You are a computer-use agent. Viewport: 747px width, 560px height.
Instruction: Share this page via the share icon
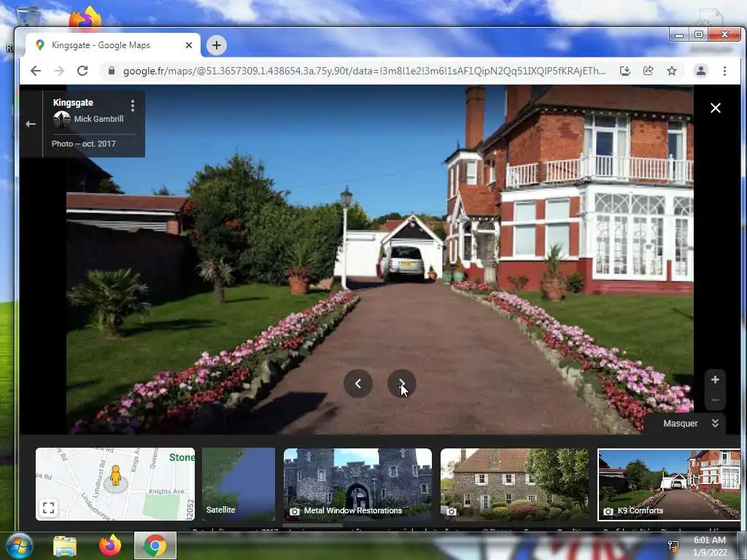649,71
